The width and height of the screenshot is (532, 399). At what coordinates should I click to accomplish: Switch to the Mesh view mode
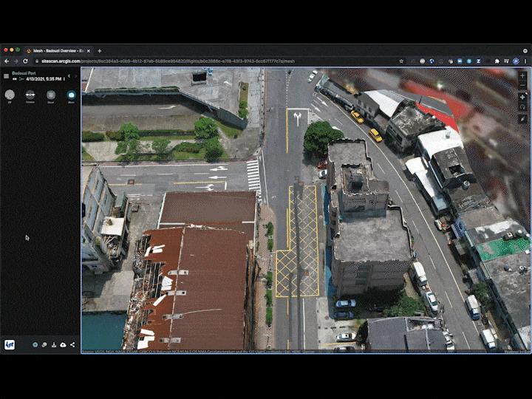[x=72, y=95]
